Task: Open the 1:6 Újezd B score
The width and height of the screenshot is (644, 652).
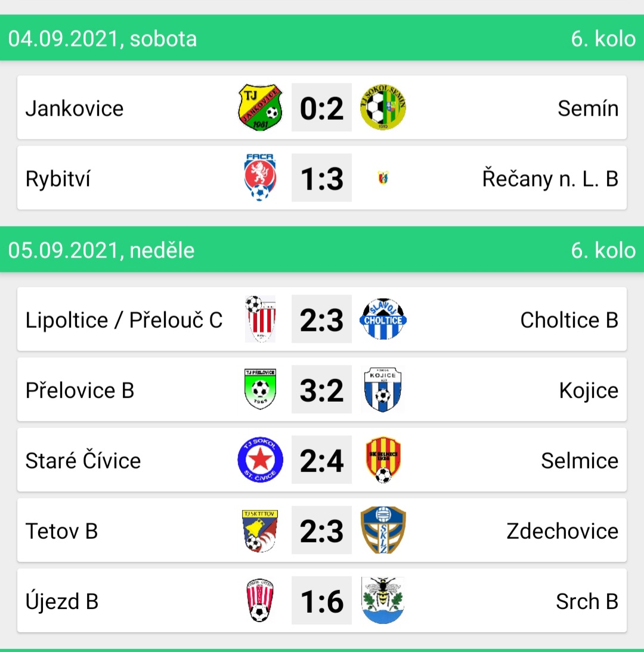Action: coord(321,600)
